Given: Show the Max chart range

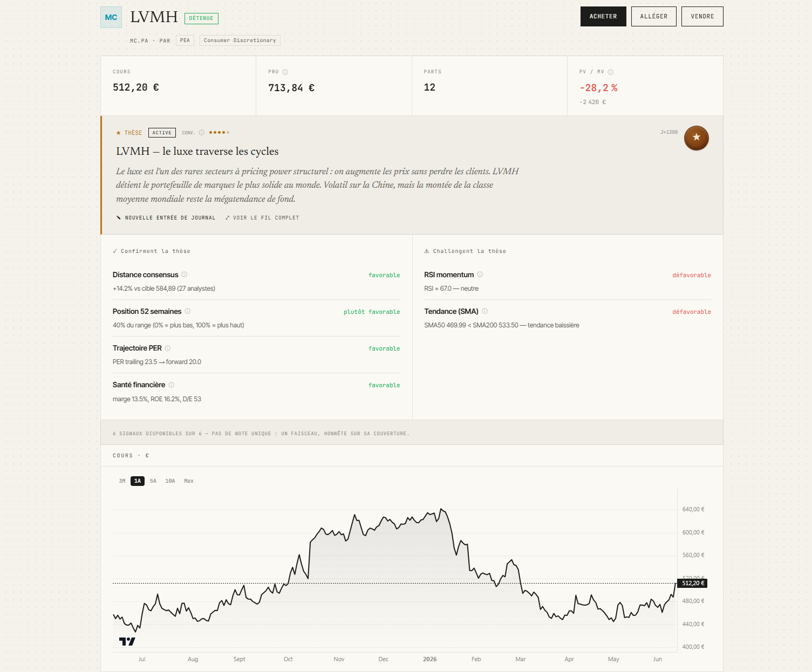Looking at the screenshot, I should (x=189, y=481).
